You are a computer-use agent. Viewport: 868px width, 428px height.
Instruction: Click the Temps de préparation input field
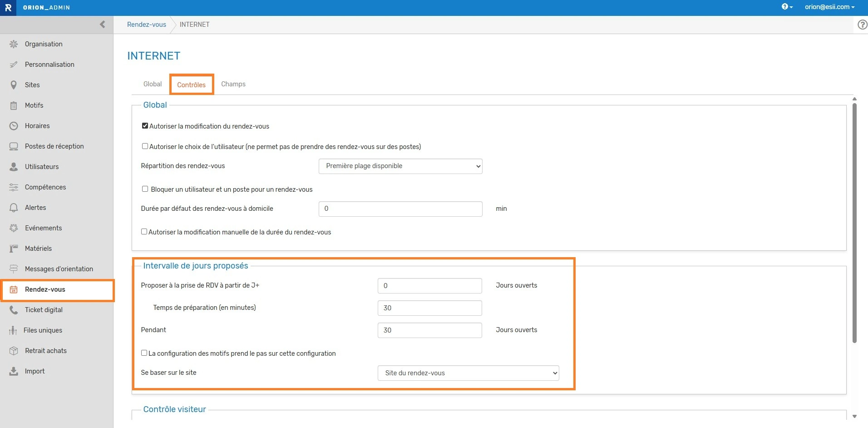point(429,308)
